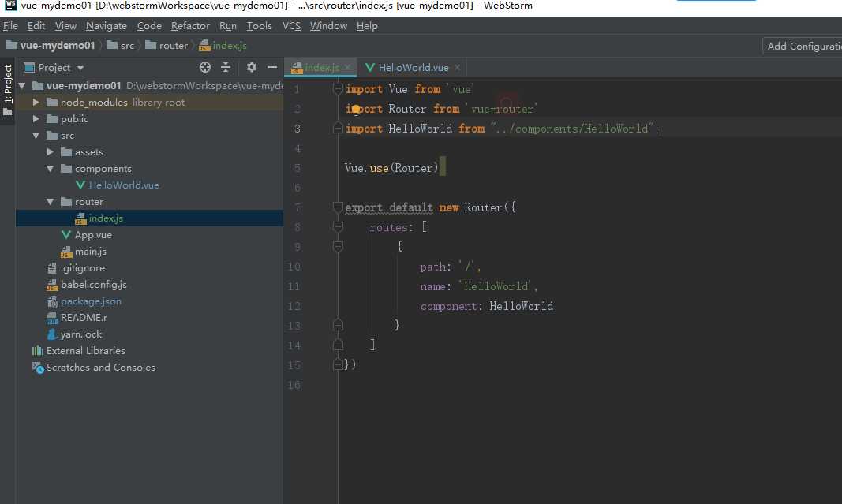Select .gitignore in the project tree
This screenshot has width=842, height=504.
pyautogui.click(x=82, y=268)
